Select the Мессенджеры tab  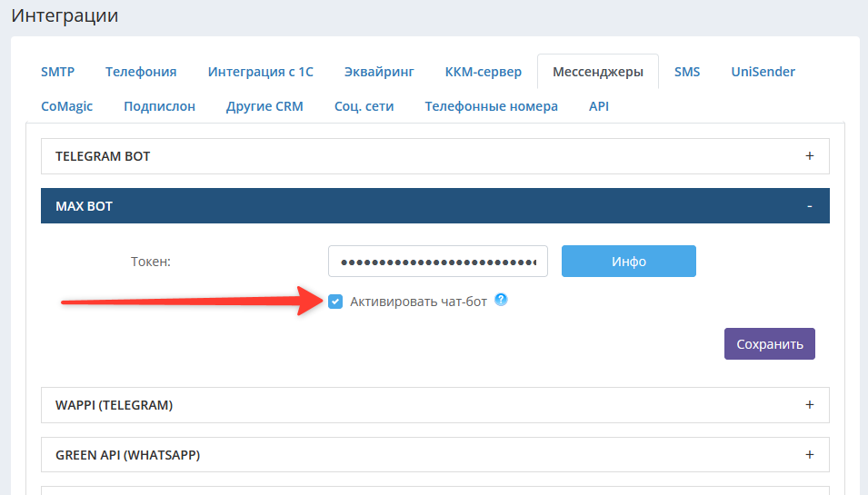pos(598,72)
